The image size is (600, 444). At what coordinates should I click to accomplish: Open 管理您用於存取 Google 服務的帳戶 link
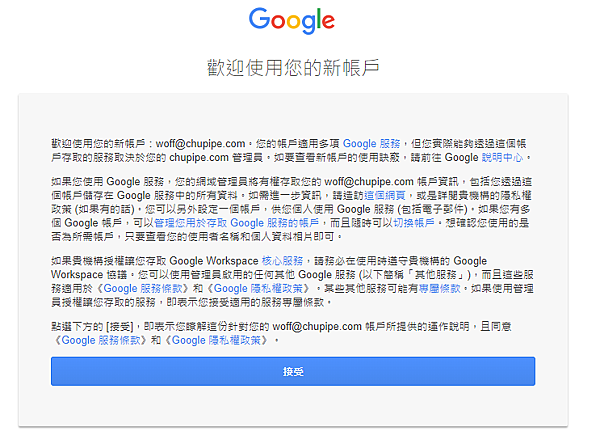click(x=236, y=223)
